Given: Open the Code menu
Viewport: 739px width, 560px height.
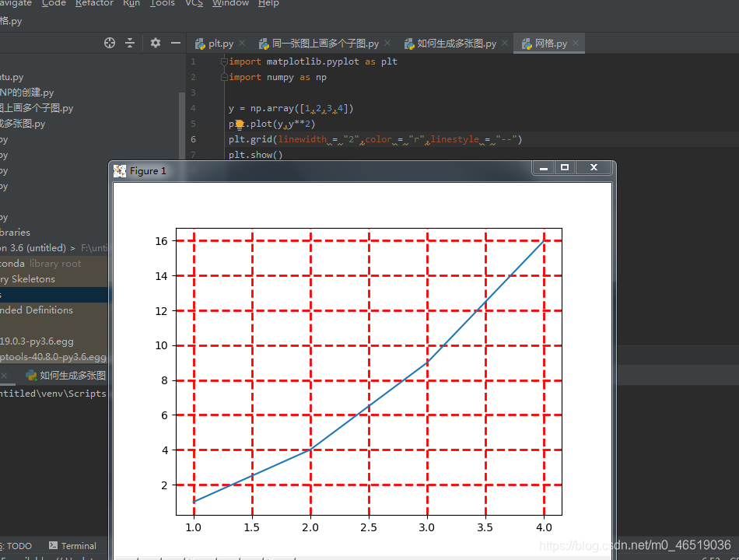Looking at the screenshot, I should coord(54,3).
